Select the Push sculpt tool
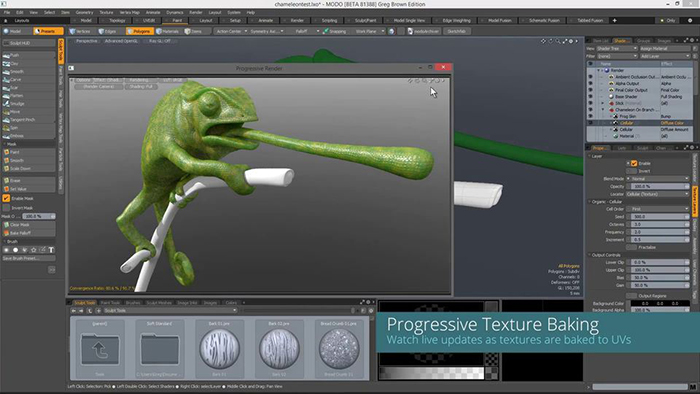The image size is (700, 394). point(29,55)
